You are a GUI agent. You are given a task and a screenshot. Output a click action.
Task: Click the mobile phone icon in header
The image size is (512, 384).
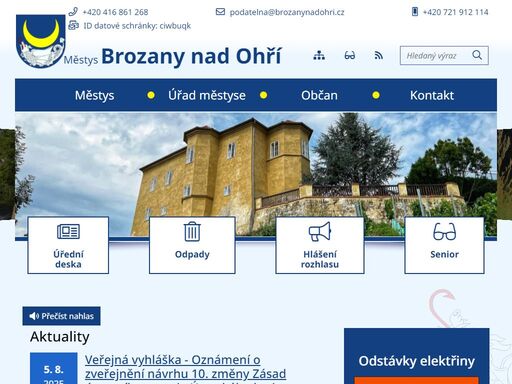pos(415,12)
